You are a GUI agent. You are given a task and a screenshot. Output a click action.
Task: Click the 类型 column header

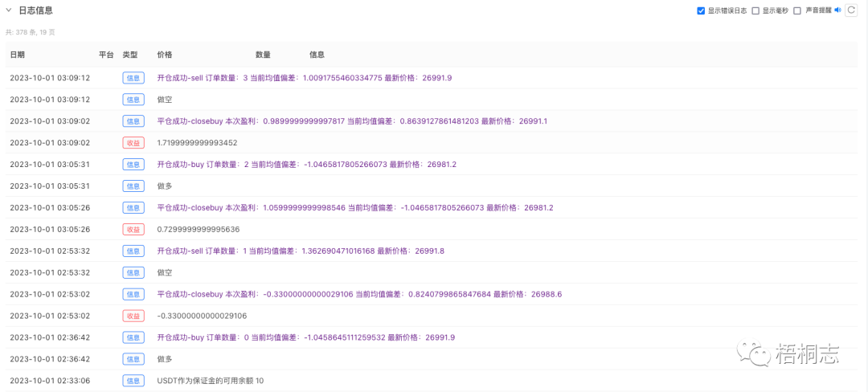coord(130,55)
